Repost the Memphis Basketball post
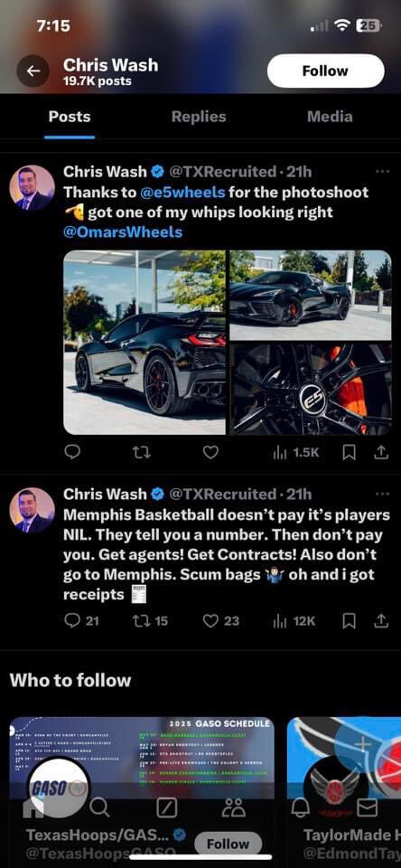 pos(151,621)
